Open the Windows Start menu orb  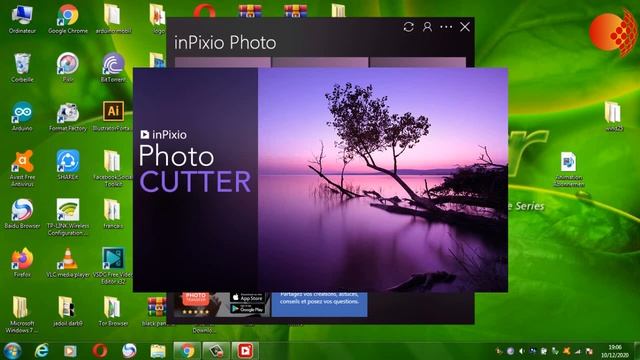(x=12, y=351)
